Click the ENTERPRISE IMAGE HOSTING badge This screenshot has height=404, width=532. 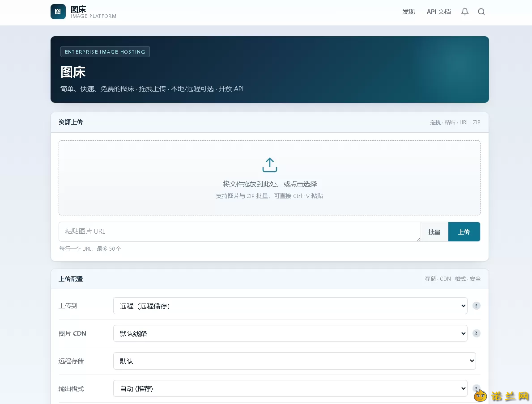[x=105, y=52]
